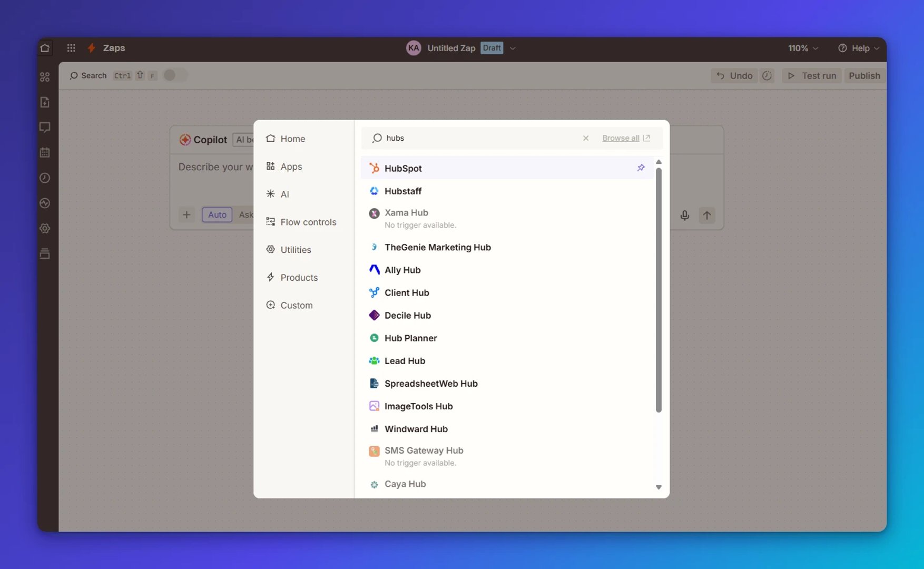Click the Copilot logo icon

pyautogui.click(x=185, y=140)
